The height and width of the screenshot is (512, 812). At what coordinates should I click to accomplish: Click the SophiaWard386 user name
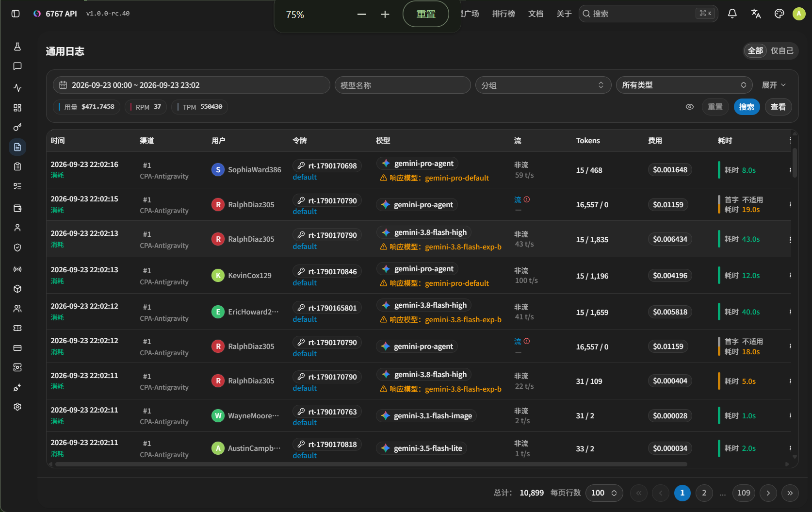point(255,170)
